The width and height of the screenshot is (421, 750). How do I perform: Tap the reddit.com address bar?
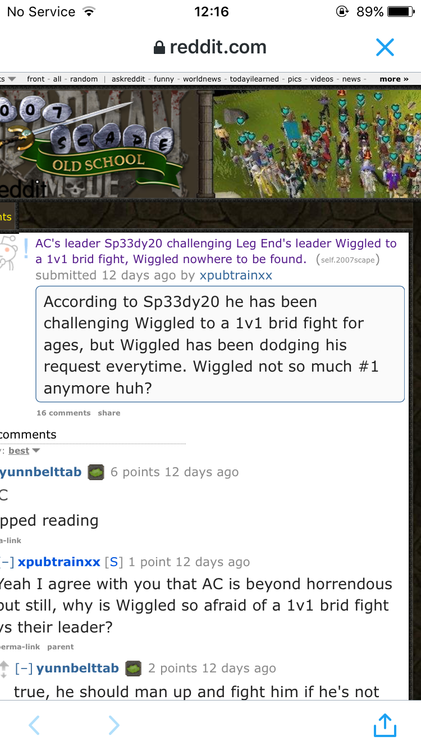[x=210, y=47]
